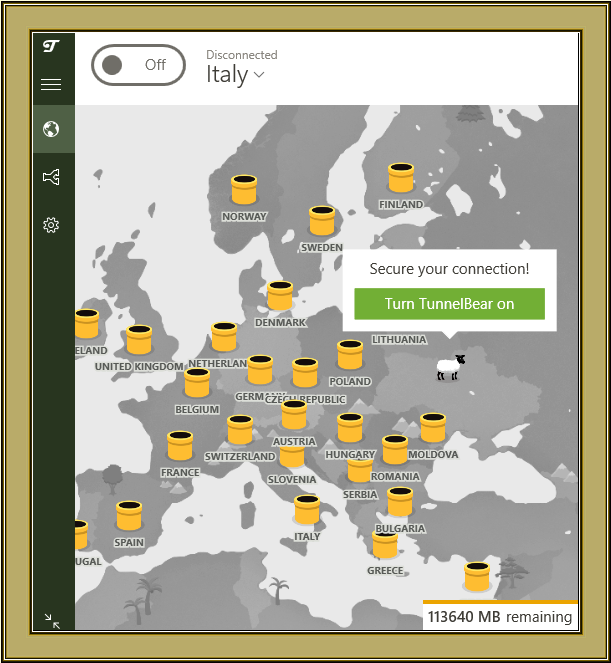Open the hamburger menu in the sidebar
The image size is (611, 663).
pyautogui.click(x=51, y=84)
